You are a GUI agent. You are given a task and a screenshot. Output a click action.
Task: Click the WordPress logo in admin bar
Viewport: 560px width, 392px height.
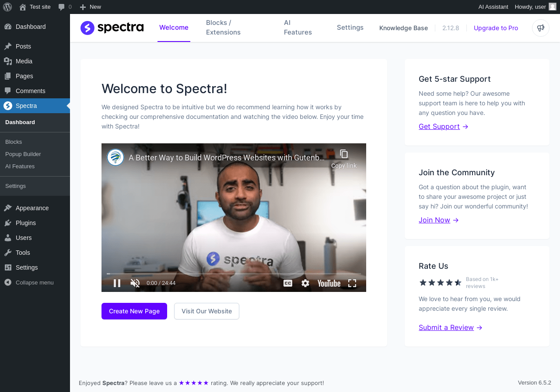7,7
